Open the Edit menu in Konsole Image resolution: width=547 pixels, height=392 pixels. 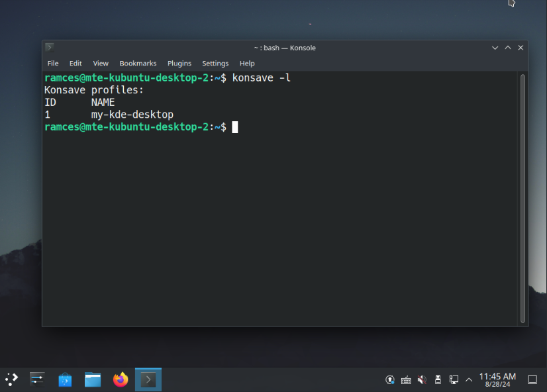point(75,63)
